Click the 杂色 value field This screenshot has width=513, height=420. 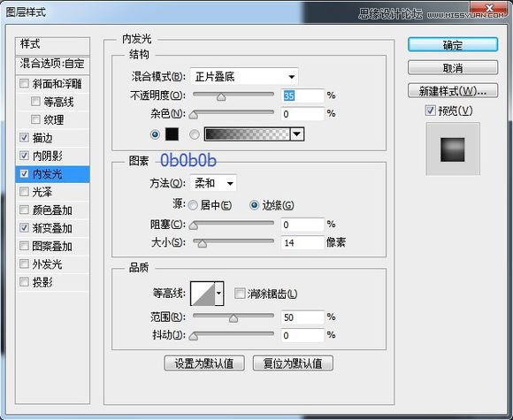coord(302,114)
